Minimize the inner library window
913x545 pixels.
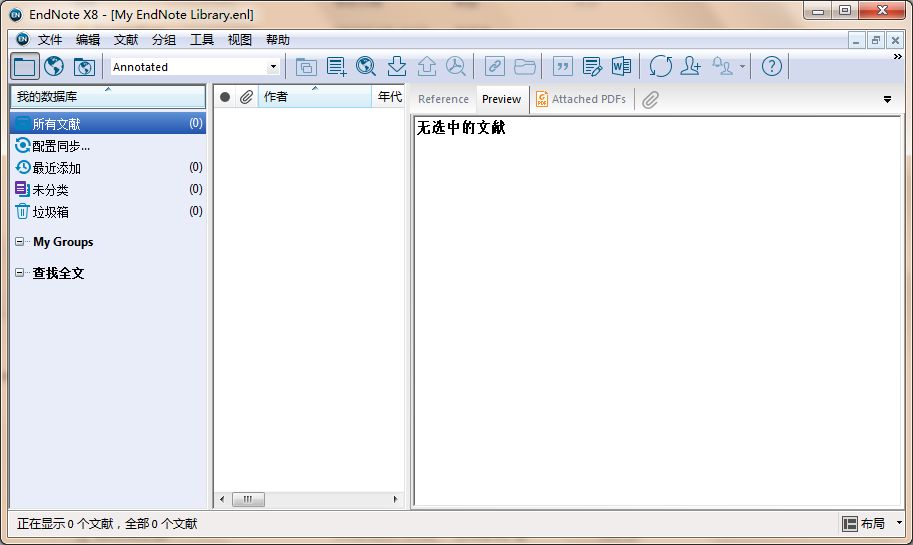point(855,41)
